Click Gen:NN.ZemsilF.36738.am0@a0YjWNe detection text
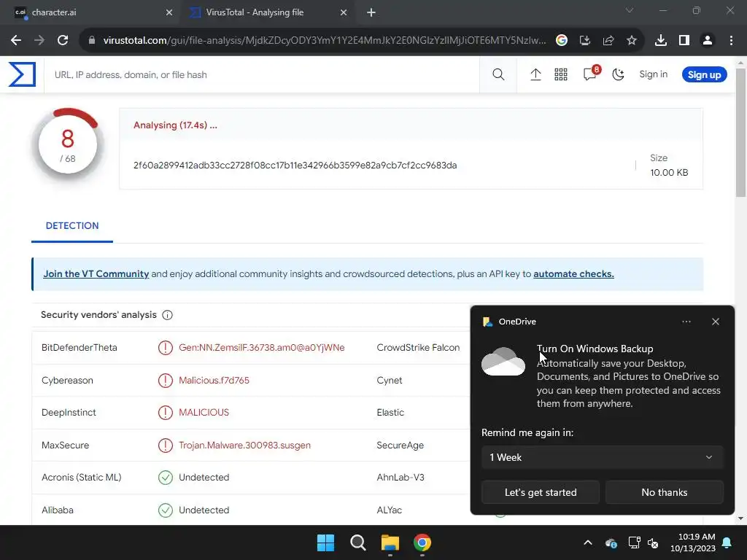 [x=262, y=348]
